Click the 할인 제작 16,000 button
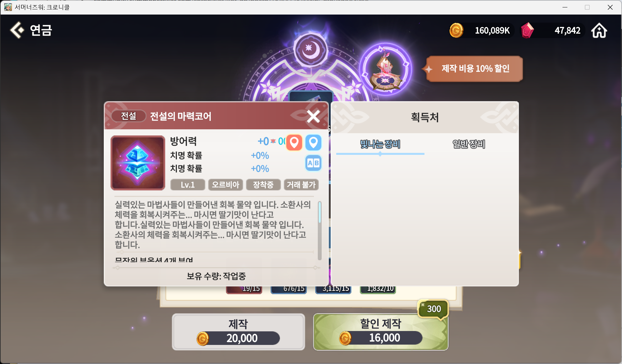This screenshot has height=364, width=622. pyautogui.click(x=381, y=332)
